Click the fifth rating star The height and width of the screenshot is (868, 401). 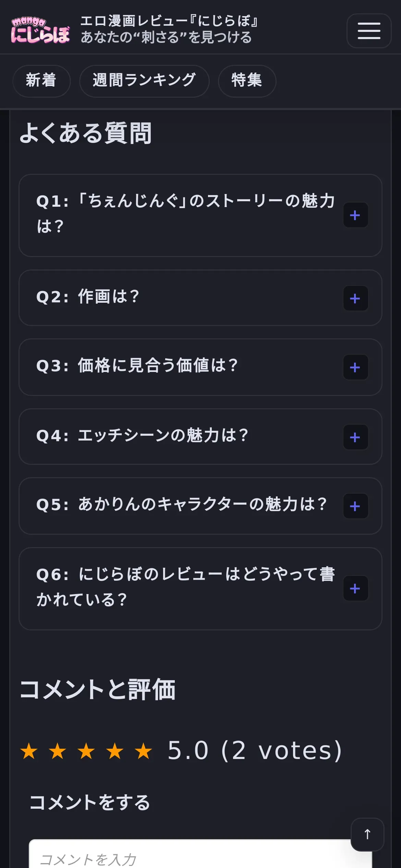tap(143, 751)
